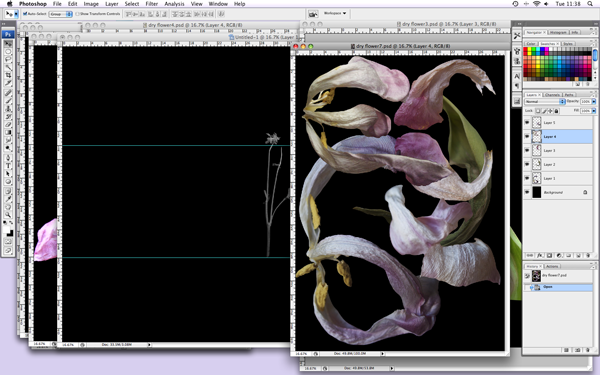Click the Background layer thumbnail

click(x=536, y=192)
